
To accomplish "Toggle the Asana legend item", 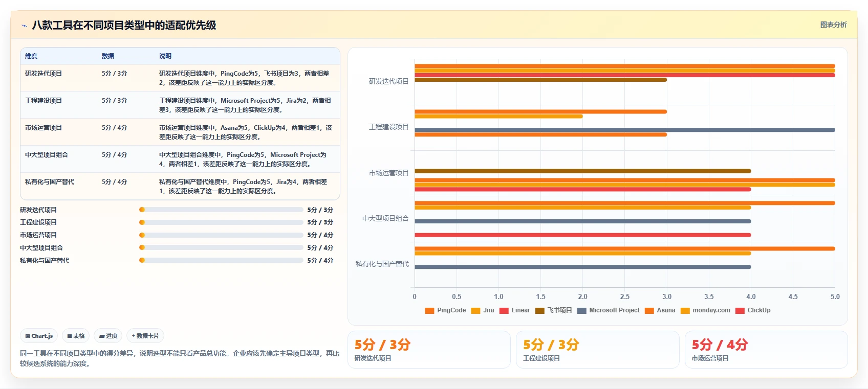I will coord(660,310).
